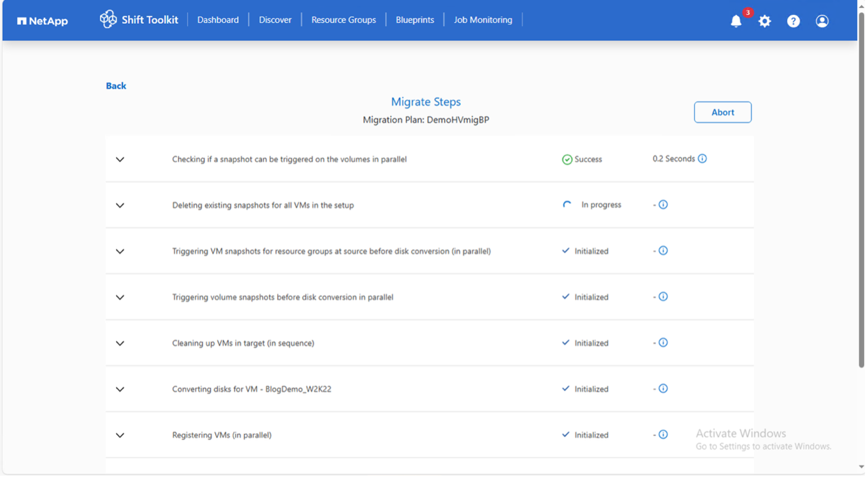Open the user profile icon
The width and height of the screenshot is (868, 477).
pos(822,21)
